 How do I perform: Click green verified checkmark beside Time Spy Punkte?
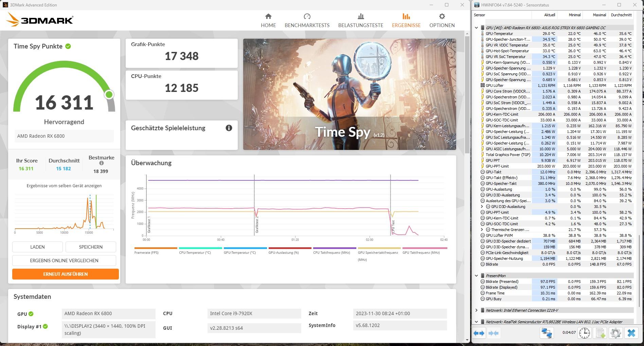point(68,46)
